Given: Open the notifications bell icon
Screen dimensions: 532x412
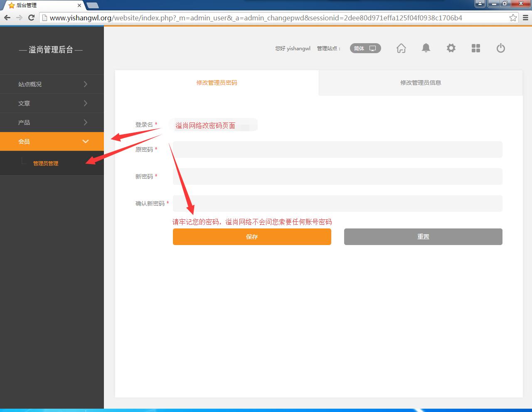Looking at the screenshot, I should [426, 48].
